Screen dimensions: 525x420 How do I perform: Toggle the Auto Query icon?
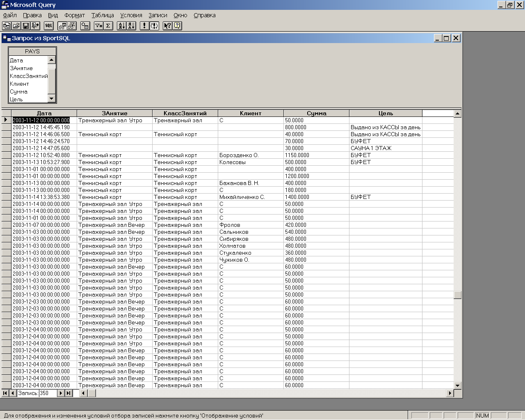(154, 26)
